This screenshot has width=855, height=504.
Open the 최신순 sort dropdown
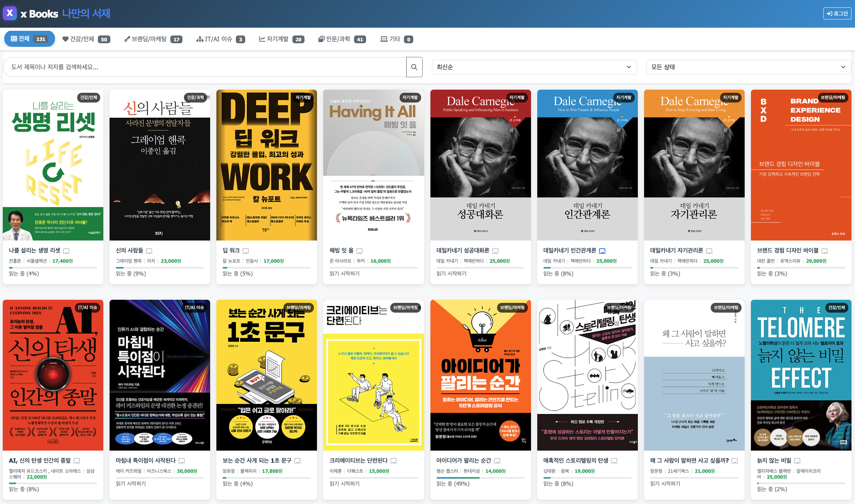pyautogui.click(x=534, y=67)
